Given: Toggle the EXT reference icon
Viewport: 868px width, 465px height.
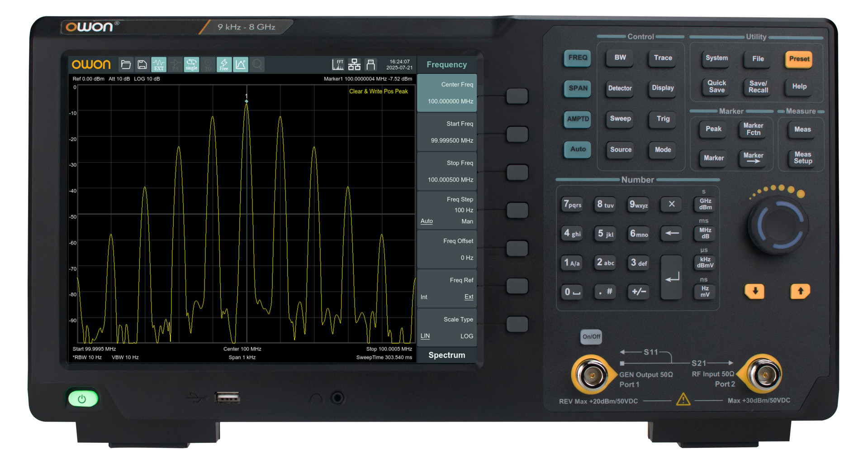Looking at the screenshot, I should tap(159, 65).
